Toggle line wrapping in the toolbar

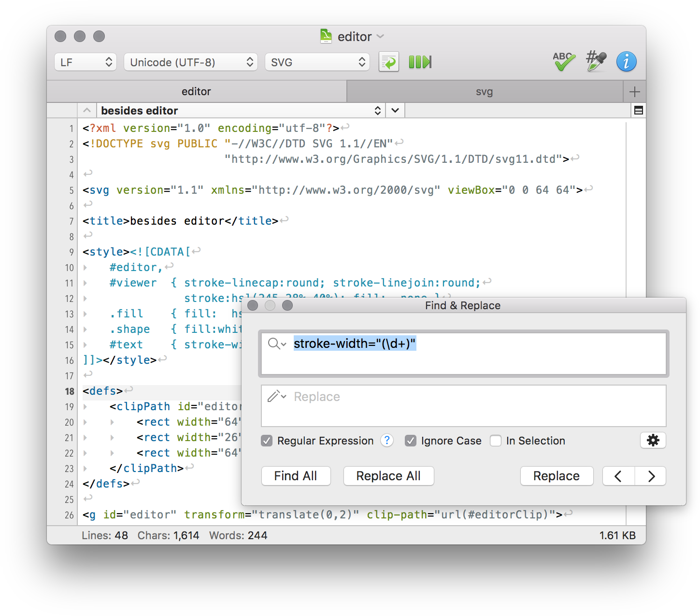[389, 62]
